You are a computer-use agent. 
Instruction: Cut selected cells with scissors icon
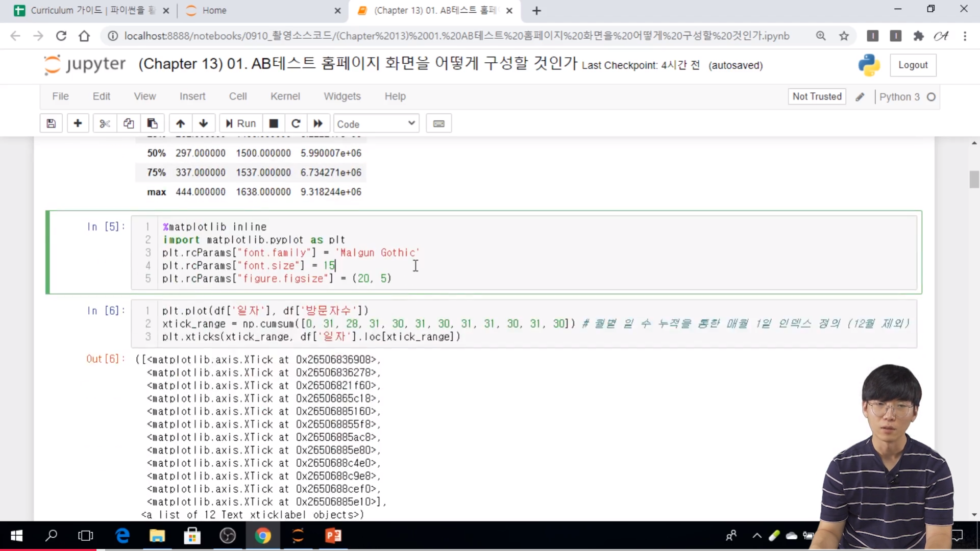(105, 123)
